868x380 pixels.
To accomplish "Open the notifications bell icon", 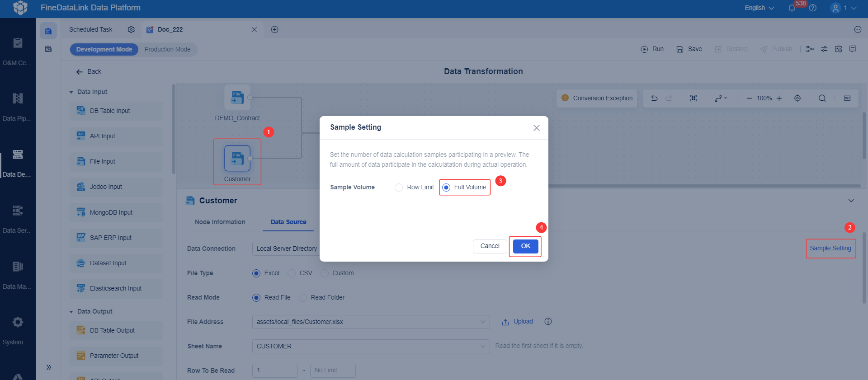I will [792, 8].
